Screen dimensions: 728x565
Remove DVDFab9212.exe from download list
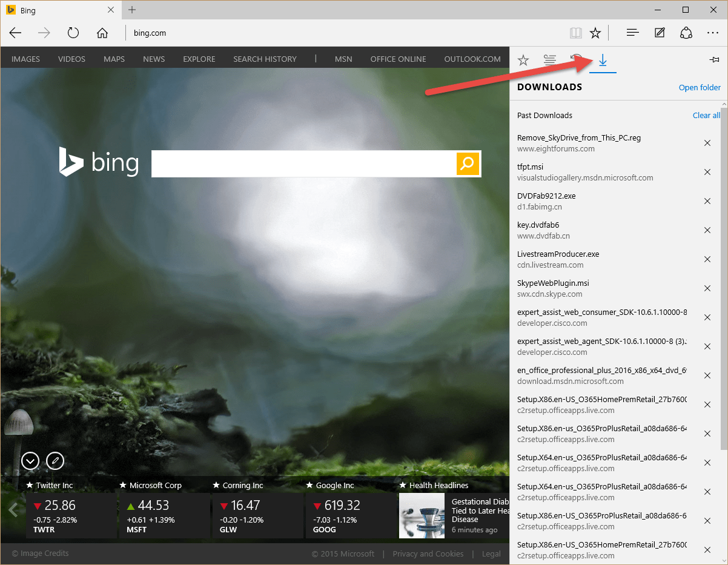[x=707, y=201]
